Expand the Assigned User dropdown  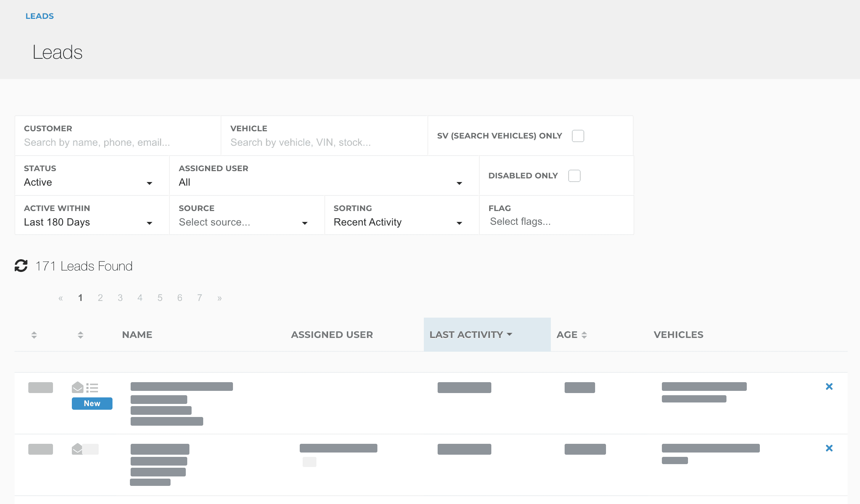click(x=320, y=182)
